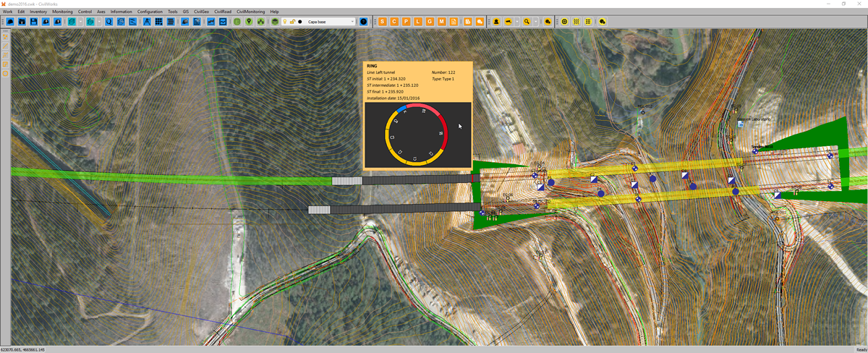Open the Monitoring menu
This screenshot has height=353, width=868.
[62, 12]
